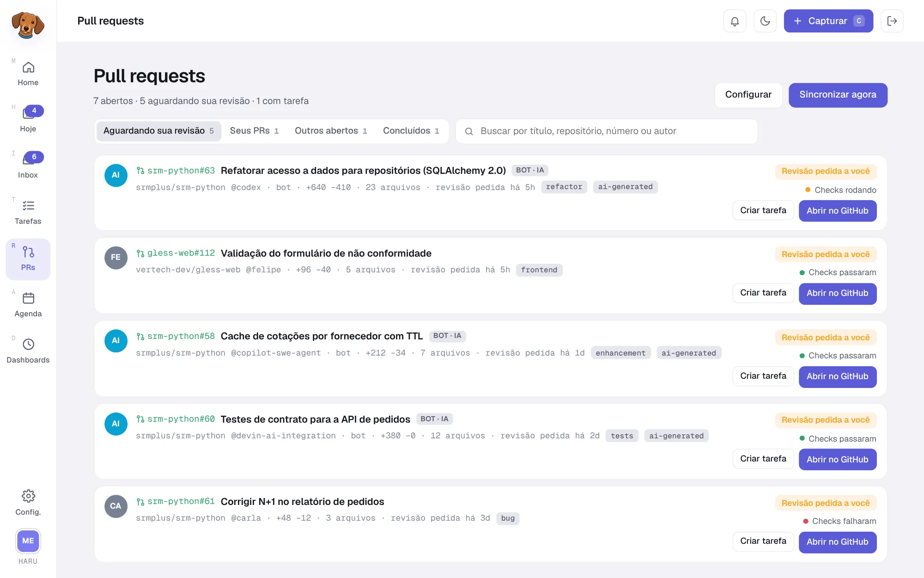Screen dimensions: 924x578
Task: Click the Capturar button
Action: click(x=828, y=21)
